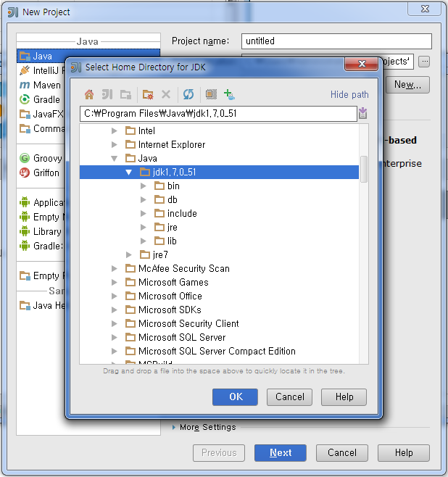
Task: Expand the include folder
Action: click(x=144, y=214)
